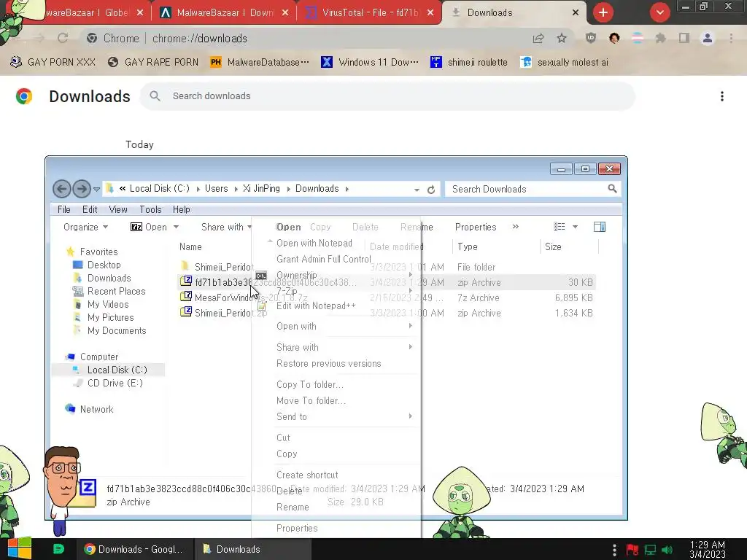The height and width of the screenshot is (560, 747).
Task: Click the Windows Start button
Action: point(19,549)
